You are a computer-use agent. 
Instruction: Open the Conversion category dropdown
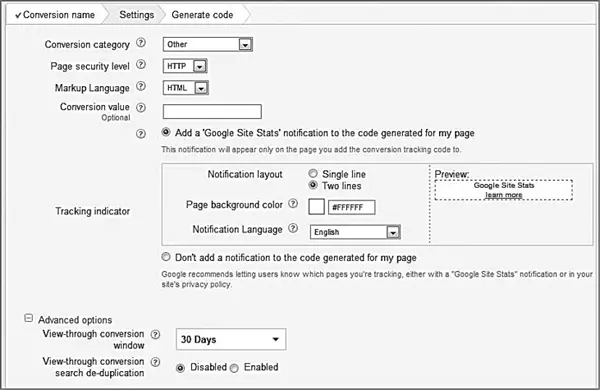pyautogui.click(x=208, y=44)
